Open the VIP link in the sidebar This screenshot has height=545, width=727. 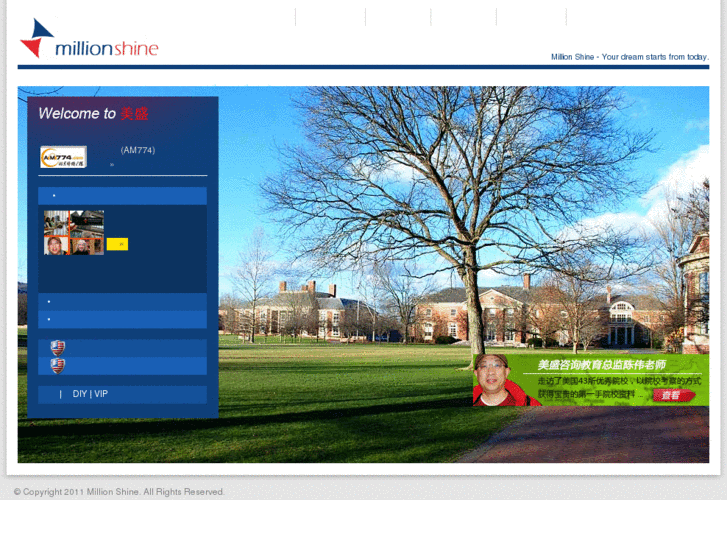[x=101, y=394]
